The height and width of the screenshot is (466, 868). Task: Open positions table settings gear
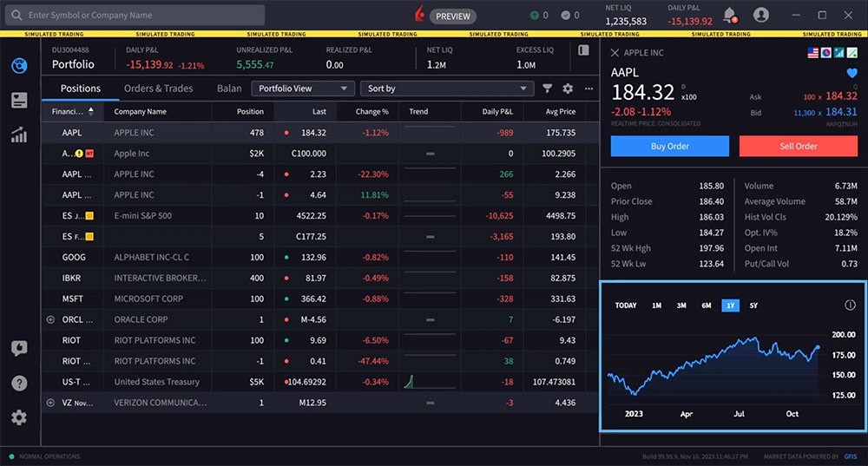pos(568,89)
